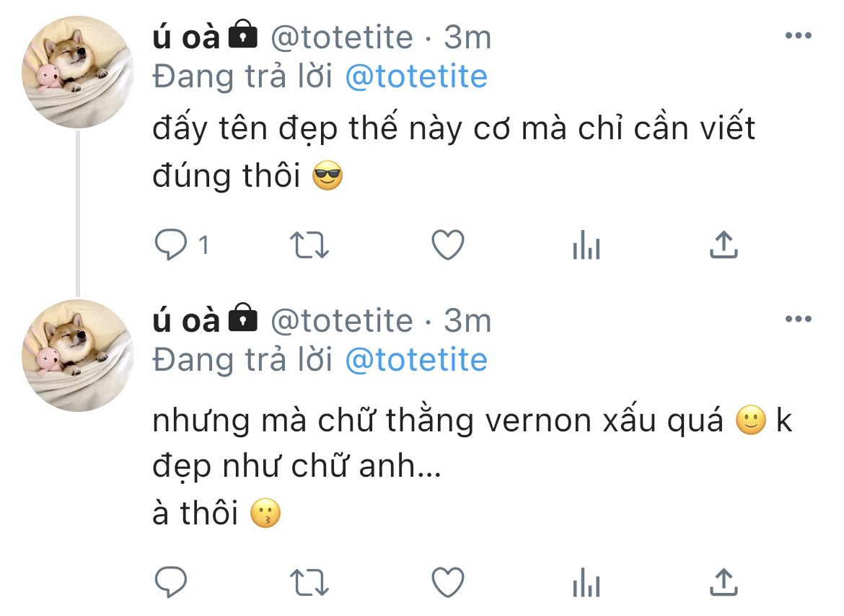Open more options on second tweet
The width and height of the screenshot is (844, 616).
799,319
